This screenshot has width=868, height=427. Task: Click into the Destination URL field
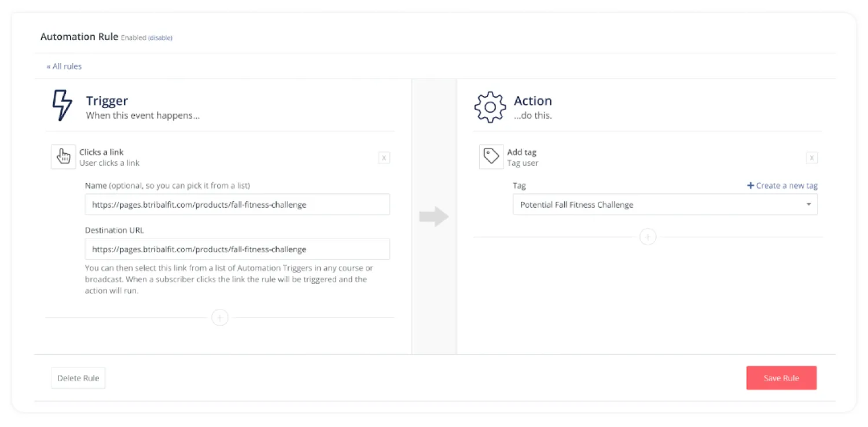coord(237,249)
